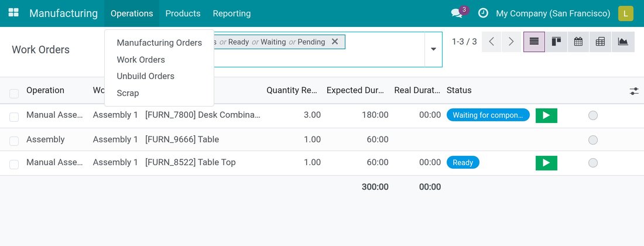Choose Work Orders from the dropdown
Viewport: 644px width, 246px height.
click(x=141, y=60)
